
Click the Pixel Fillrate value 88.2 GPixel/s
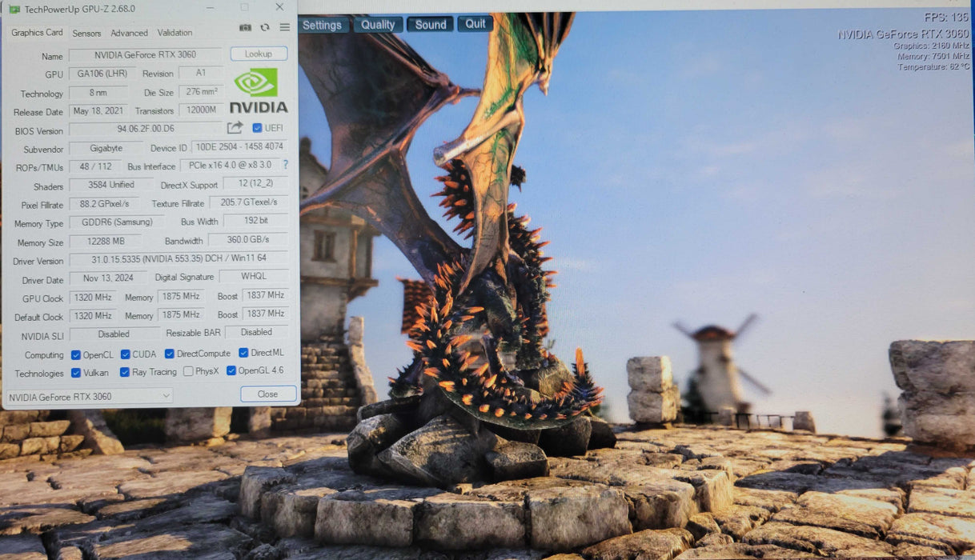click(103, 204)
